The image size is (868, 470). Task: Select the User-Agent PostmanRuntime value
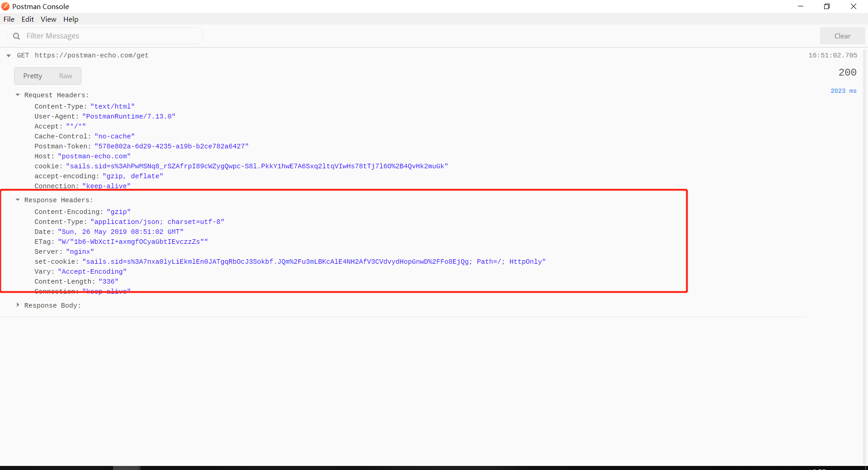click(129, 116)
